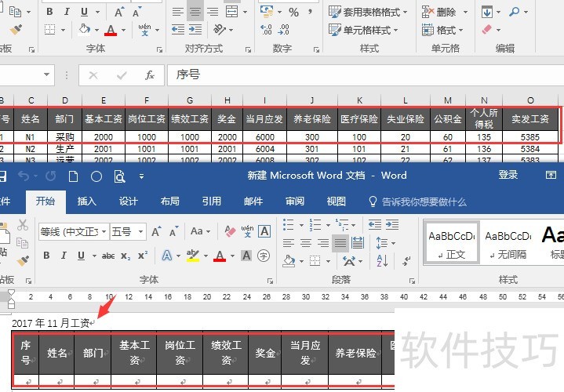564x392 pixels.
Task: Click 告诉我你想要做什么 search box
Action: click(x=418, y=201)
